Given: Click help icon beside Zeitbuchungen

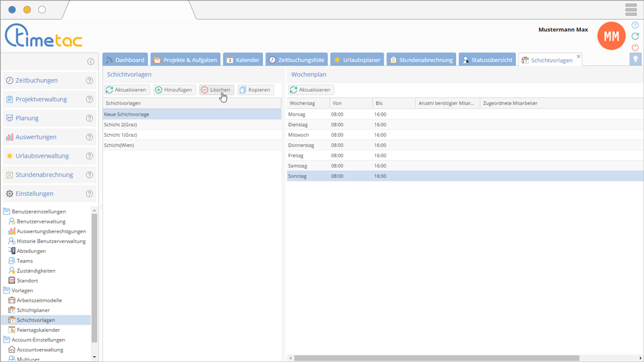Looking at the screenshot, I should click(x=89, y=81).
